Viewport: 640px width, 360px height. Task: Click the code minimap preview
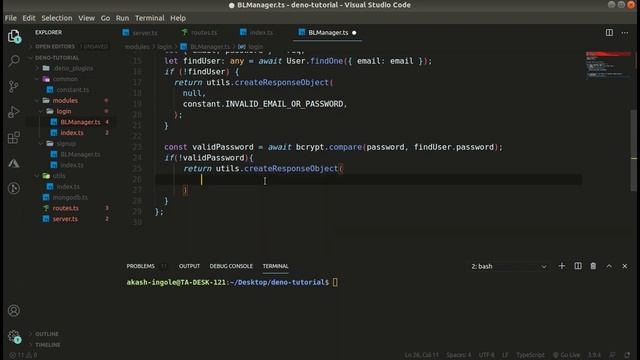[608, 64]
